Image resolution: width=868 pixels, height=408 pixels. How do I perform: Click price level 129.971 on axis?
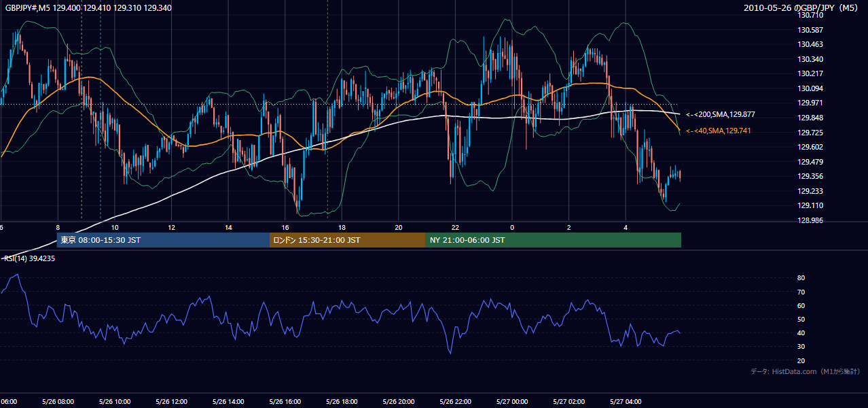810,103
